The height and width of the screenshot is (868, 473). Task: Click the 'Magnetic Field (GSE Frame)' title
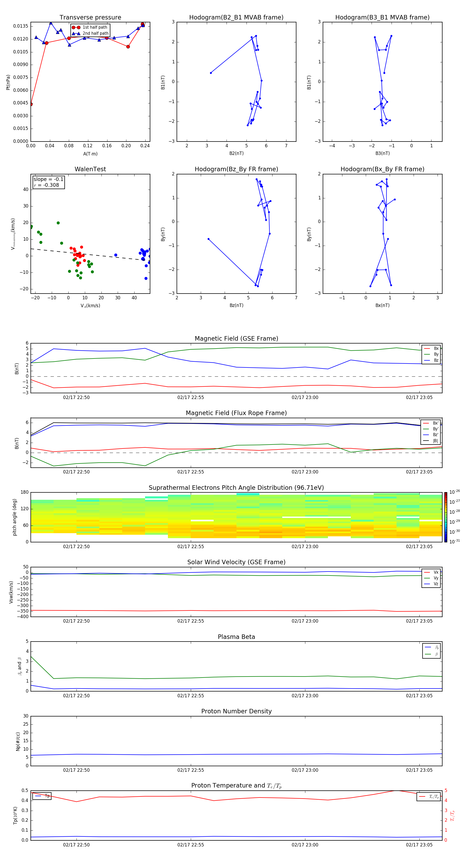[236, 339]
